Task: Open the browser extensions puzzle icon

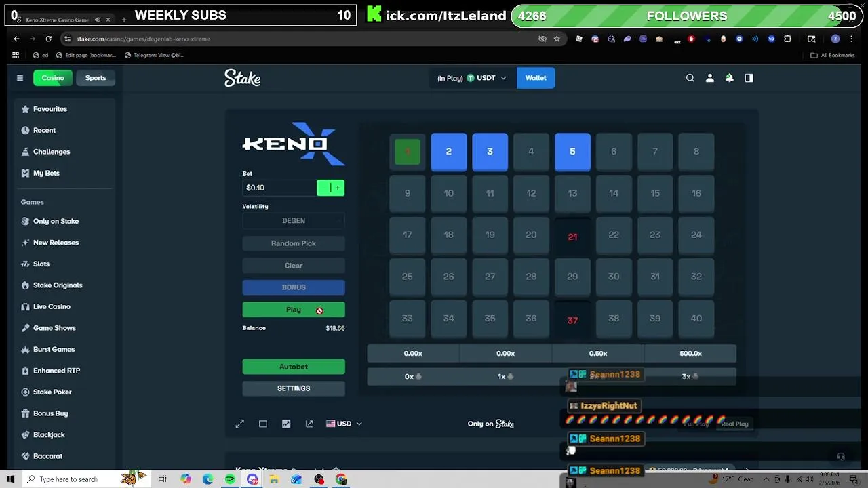Action: point(788,39)
